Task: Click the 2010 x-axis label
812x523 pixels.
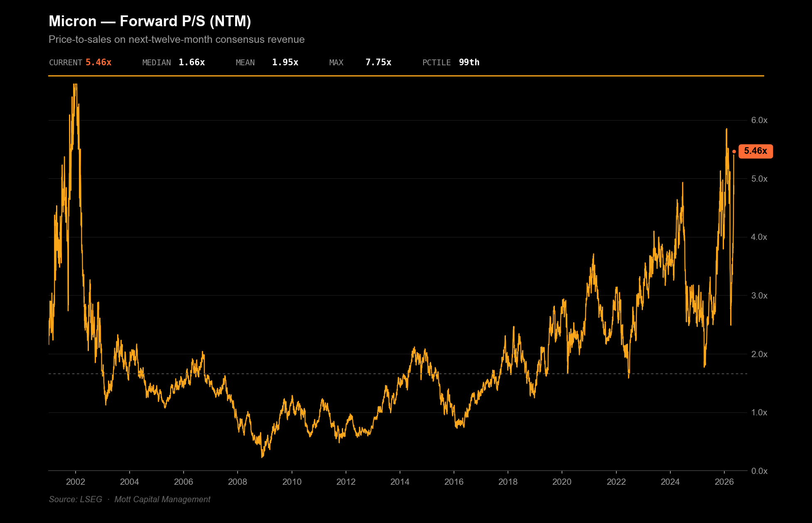Action: [292, 482]
